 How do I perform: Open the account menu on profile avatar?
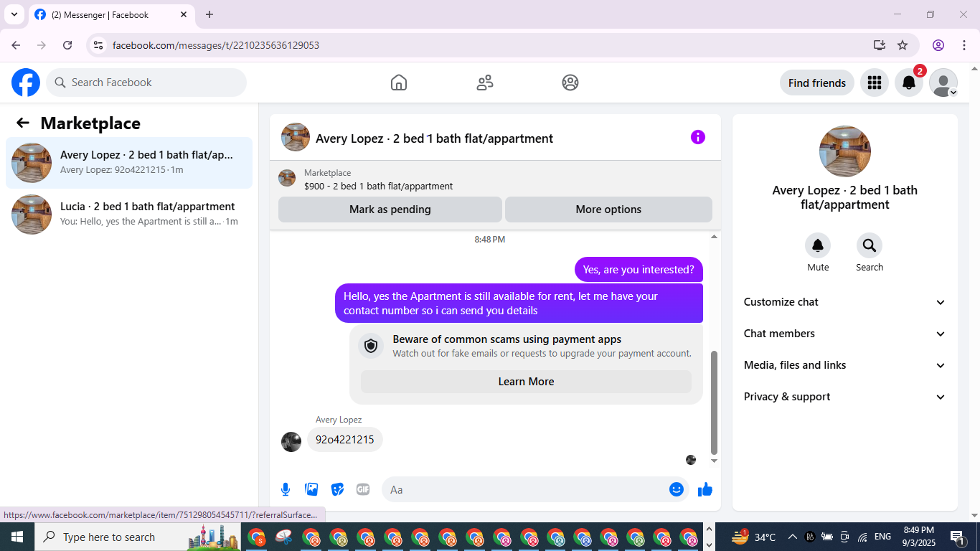[943, 83]
